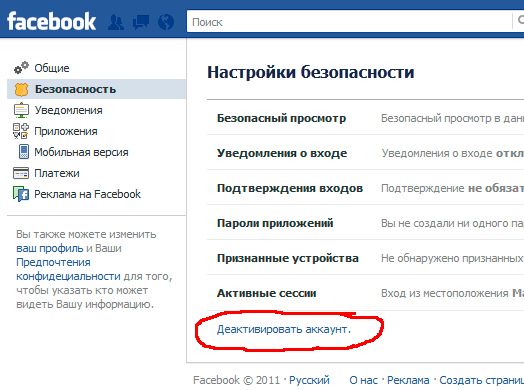Open the Русский language link in footer
Image resolution: width=524 pixels, height=390 pixels.
pos(309,380)
